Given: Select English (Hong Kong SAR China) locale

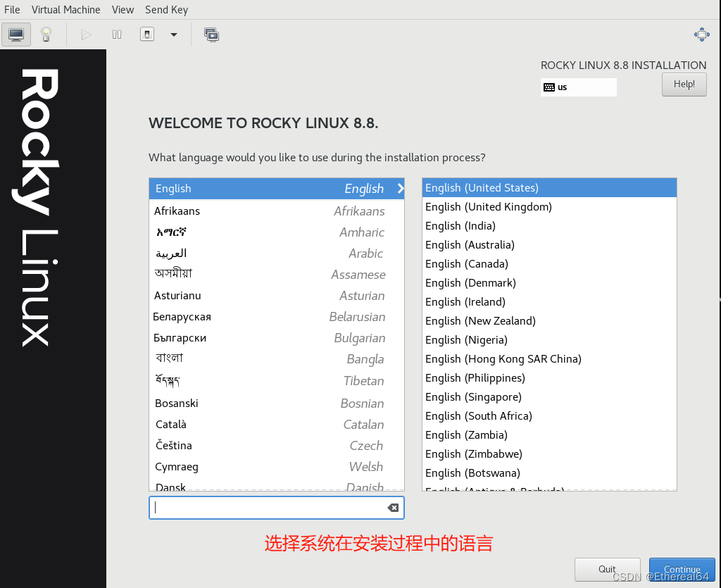Looking at the screenshot, I should click(549, 358).
